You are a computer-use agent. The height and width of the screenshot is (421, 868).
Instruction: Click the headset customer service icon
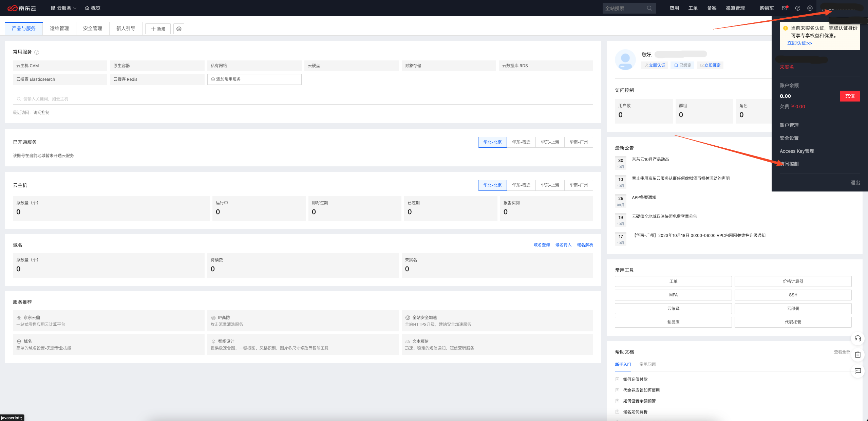click(857, 338)
